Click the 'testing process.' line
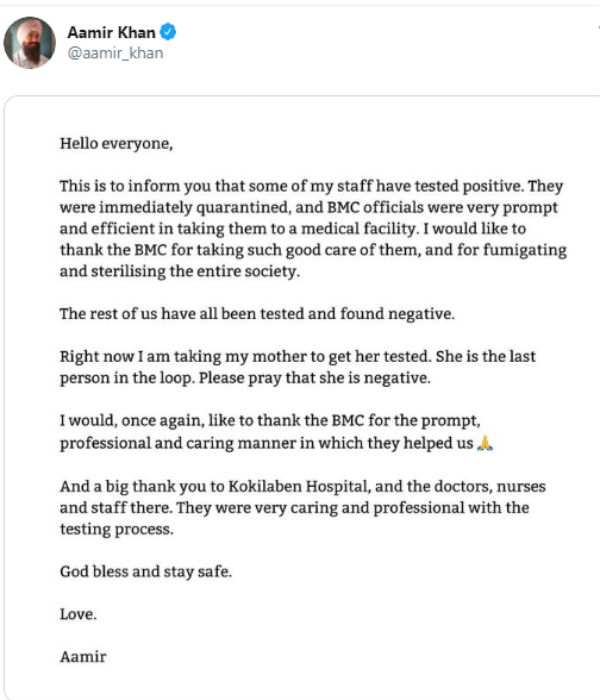 tap(117, 529)
